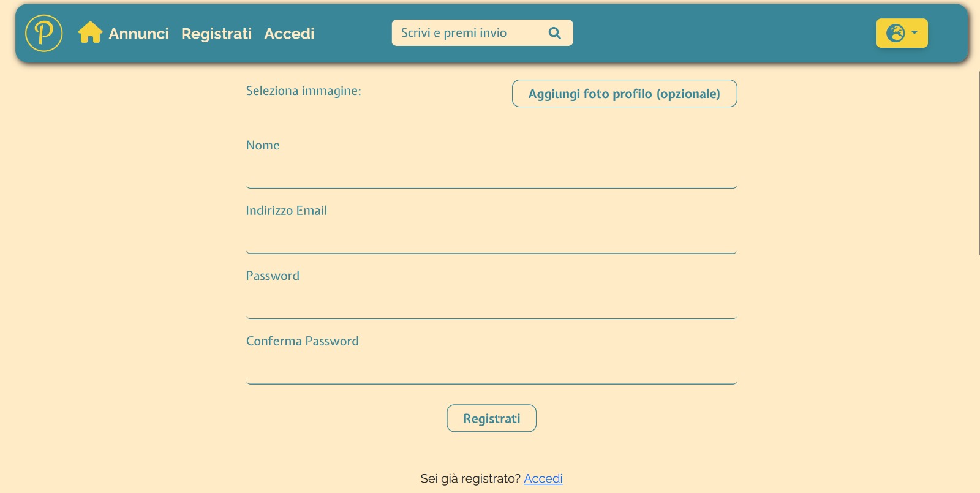Focus the Conferma Password input line
980x493 pixels.
click(x=491, y=371)
